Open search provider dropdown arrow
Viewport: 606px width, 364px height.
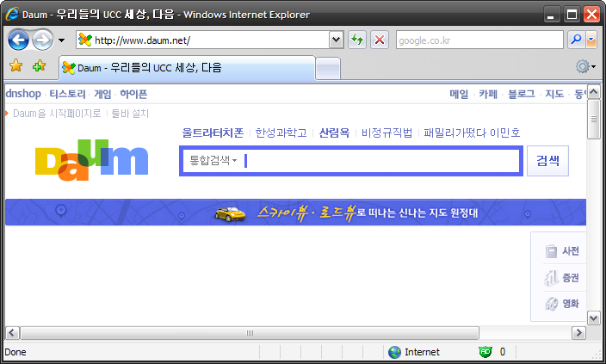pyautogui.click(x=591, y=40)
